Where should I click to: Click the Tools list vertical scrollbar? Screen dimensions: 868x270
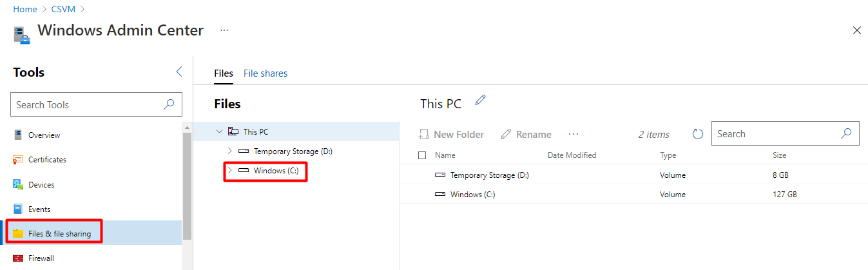188,187
